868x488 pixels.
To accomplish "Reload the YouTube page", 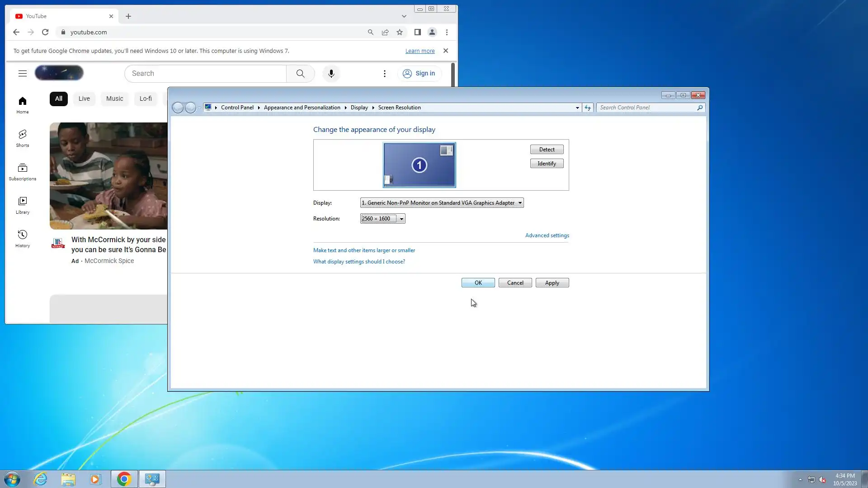I will 45,32.
